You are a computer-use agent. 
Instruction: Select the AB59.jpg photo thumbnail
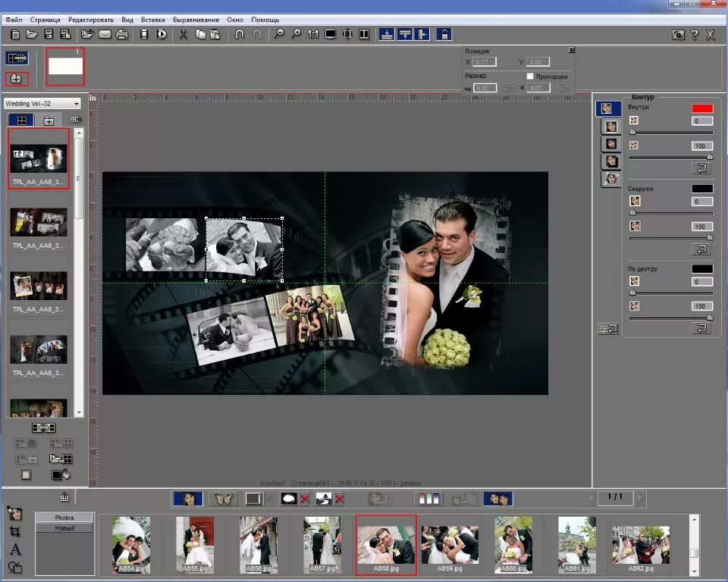pyautogui.click(x=450, y=544)
